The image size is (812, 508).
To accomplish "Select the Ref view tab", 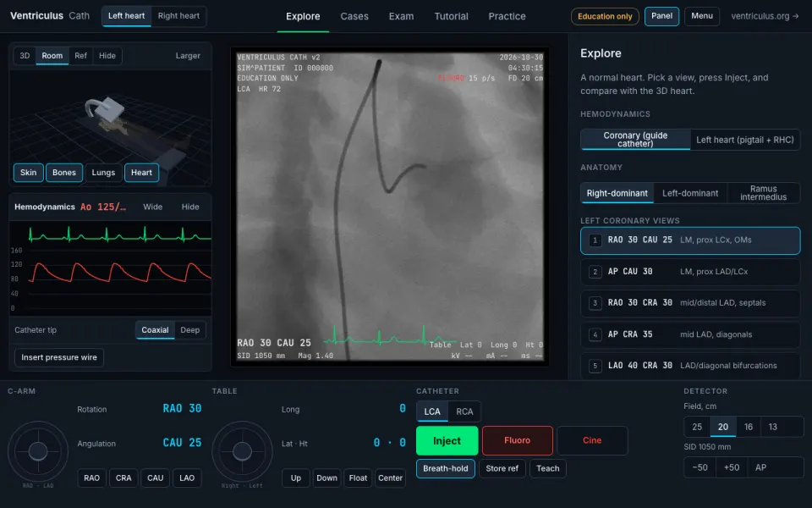I will tap(81, 56).
